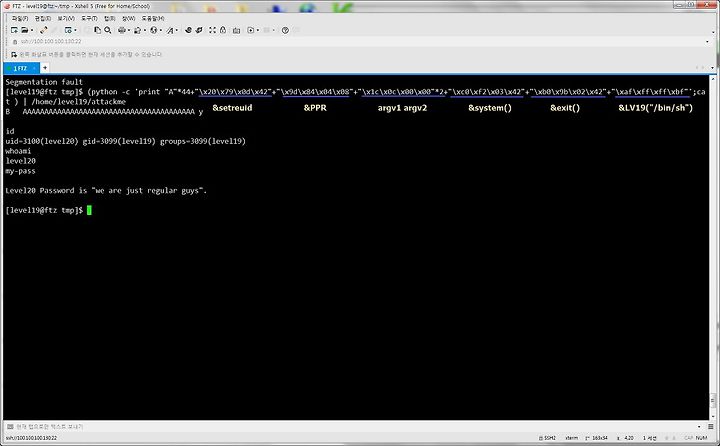This screenshot has height=446, width=720.
Task: Click the script play icon
Action: point(250,30)
